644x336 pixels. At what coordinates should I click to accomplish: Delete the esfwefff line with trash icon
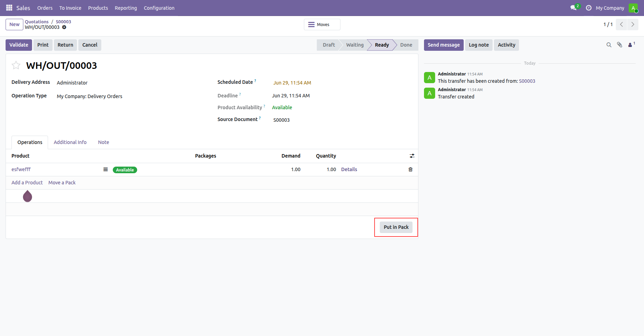pos(410,169)
